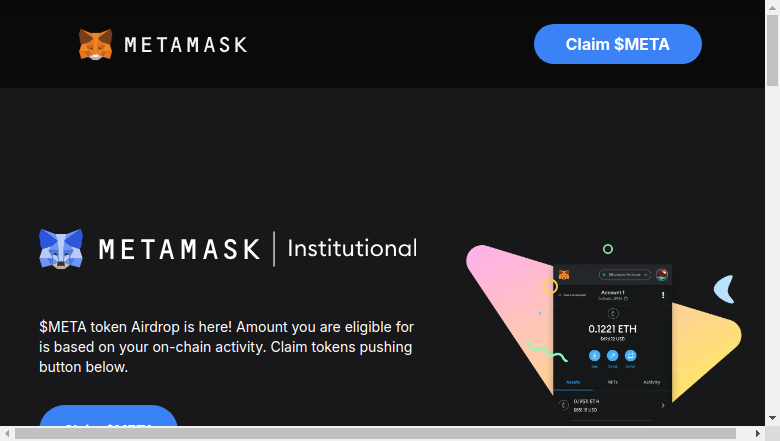Switch to the NFTs tab in wallet
Screen dimensions: 780x441
(x=612, y=382)
